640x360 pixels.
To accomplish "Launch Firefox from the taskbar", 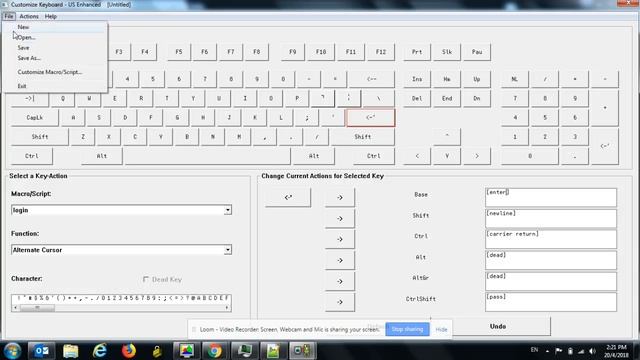I will coord(129,351).
